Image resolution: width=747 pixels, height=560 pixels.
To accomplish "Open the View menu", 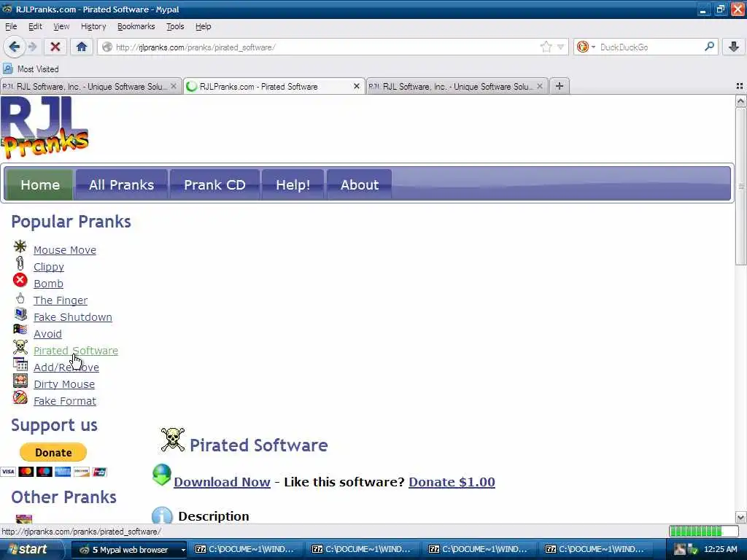I will pyautogui.click(x=61, y=26).
